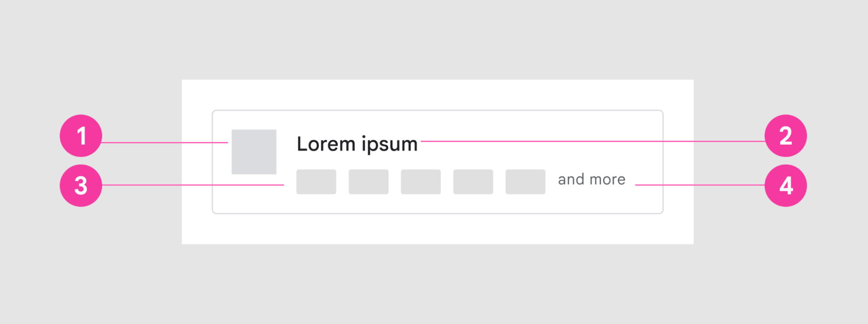Viewport: 868px width, 324px height.
Task: Select the fifth gray chip before "and more"
Action: [x=525, y=182]
